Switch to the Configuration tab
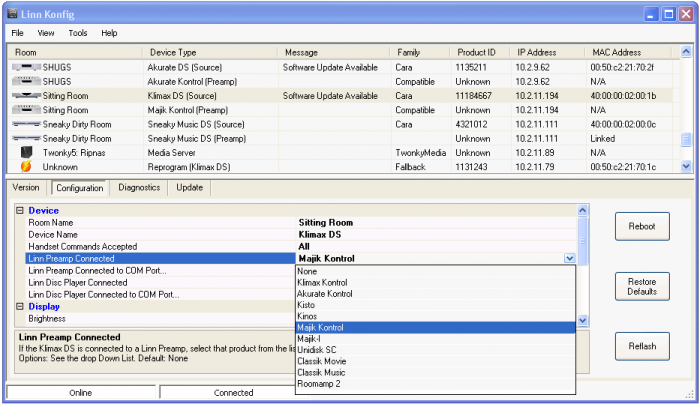The width and height of the screenshot is (700, 404). click(x=79, y=188)
